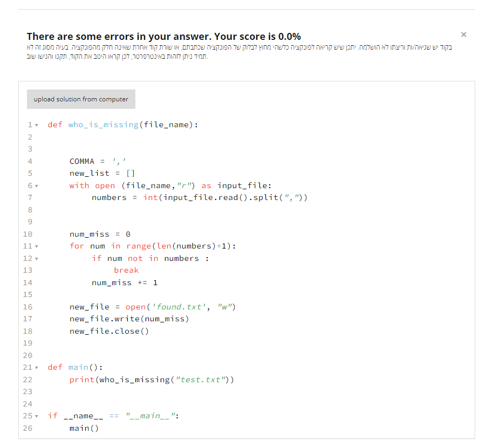This screenshot has width=480, height=448.
Task: Collapse the for loop at line 11
Action: [36, 246]
